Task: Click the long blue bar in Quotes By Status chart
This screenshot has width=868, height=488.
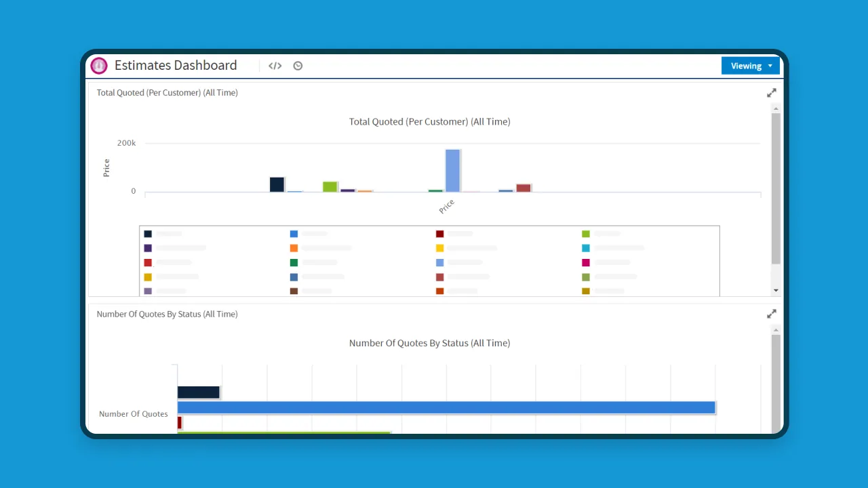Action: click(x=446, y=407)
